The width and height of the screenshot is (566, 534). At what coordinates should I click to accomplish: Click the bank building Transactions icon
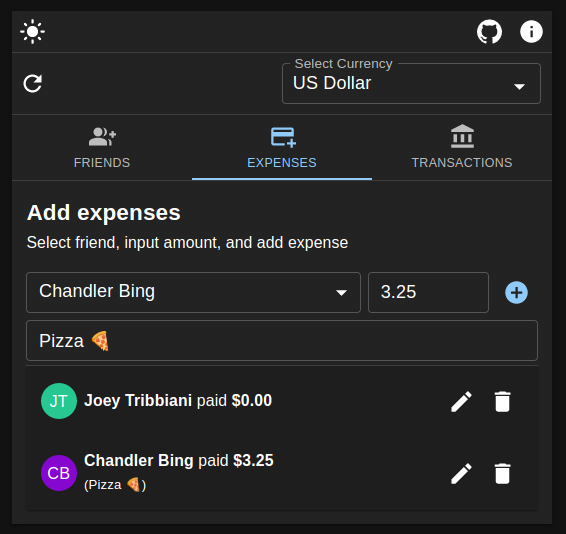[462, 136]
